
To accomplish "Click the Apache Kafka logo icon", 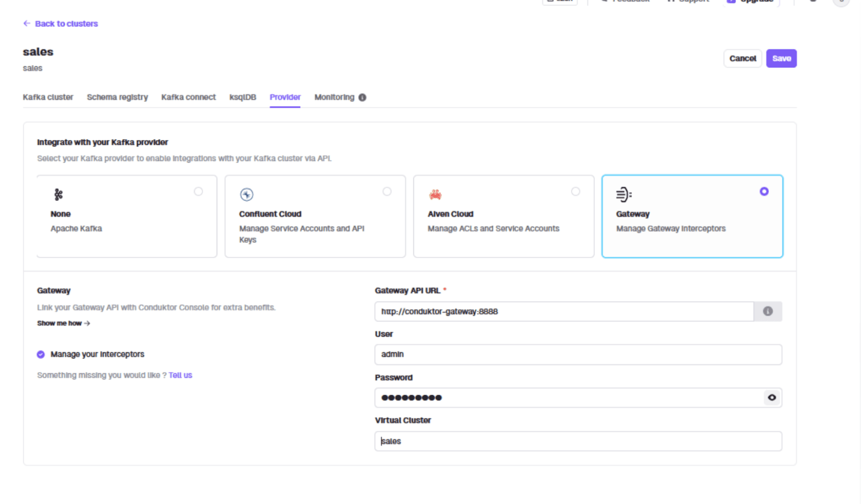I will point(58,194).
